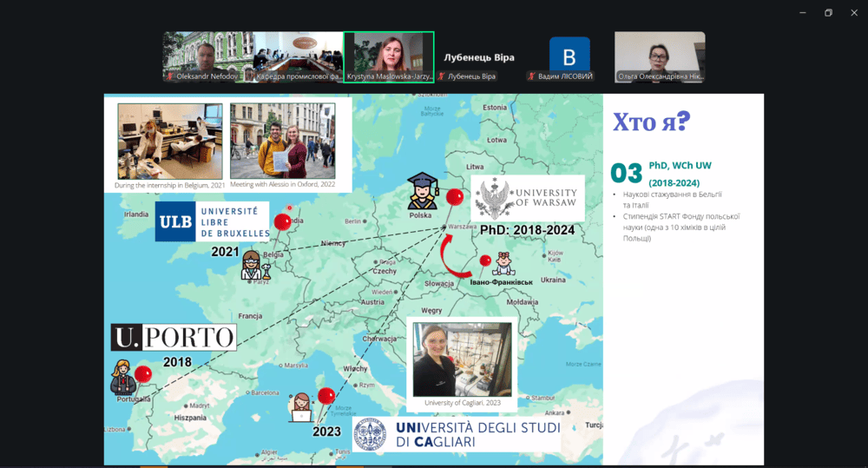Click muted mic icon beside Вадим ЛІСОВИЙ
The width and height of the screenshot is (868, 468).
coord(531,76)
